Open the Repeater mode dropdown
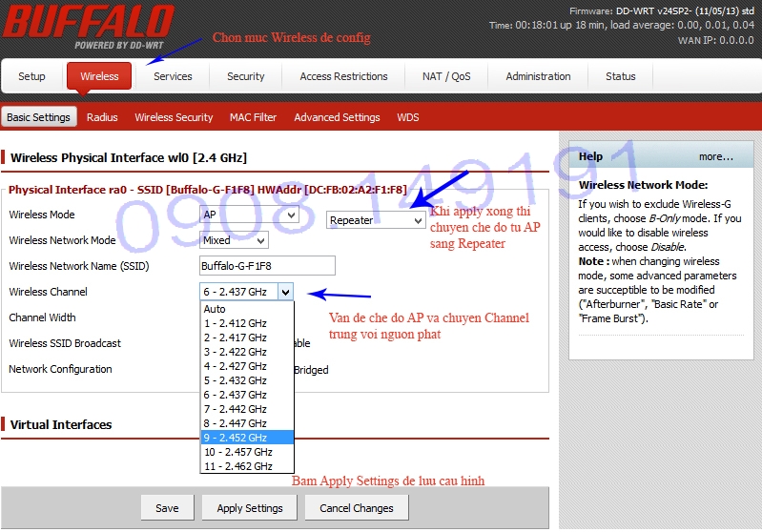Image resolution: width=762 pixels, height=532 pixels. click(x=376, y=220)
